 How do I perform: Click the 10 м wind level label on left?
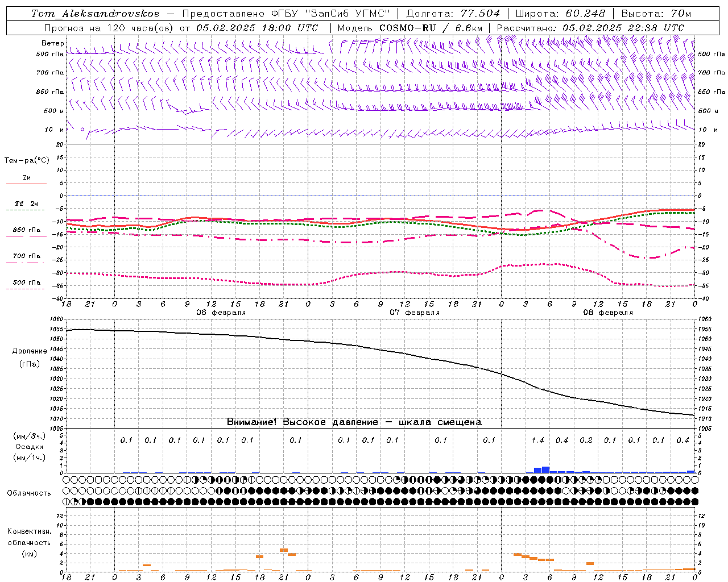(x=54, y=130)
